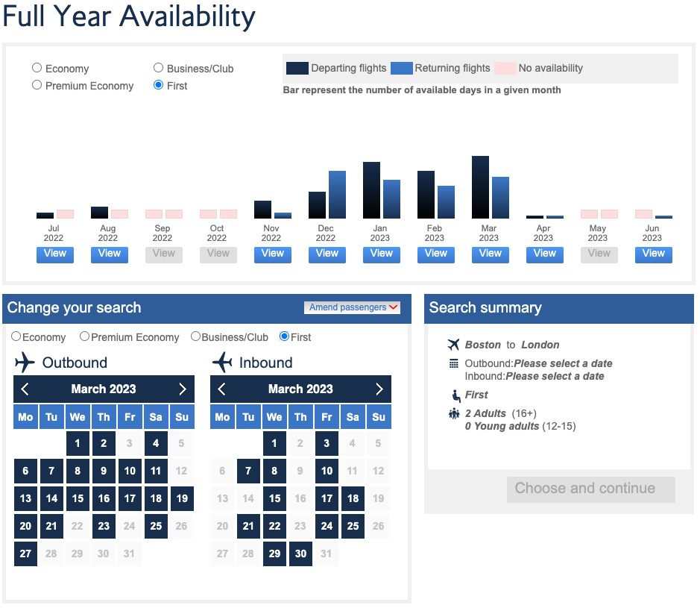The image size is (700, 608).
Task: View availability for January 2023
Action: coord(381,254)
